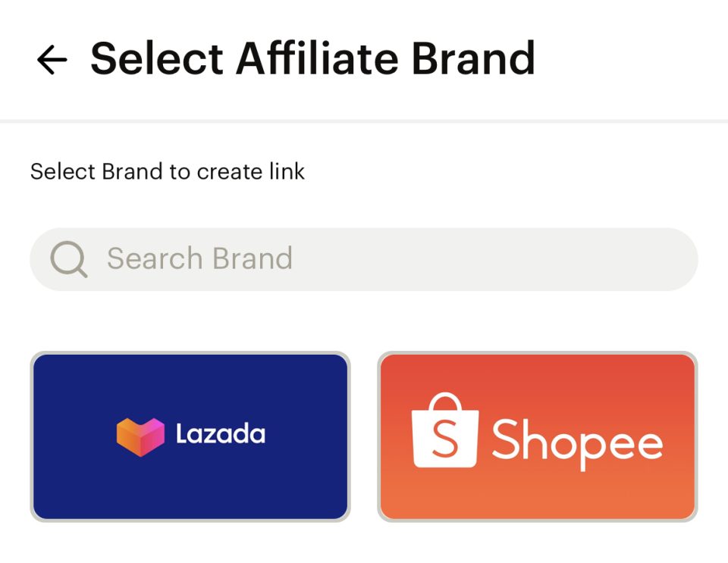Click the word Affiliate in the header
Screen dimensions: 728x563
317,58
